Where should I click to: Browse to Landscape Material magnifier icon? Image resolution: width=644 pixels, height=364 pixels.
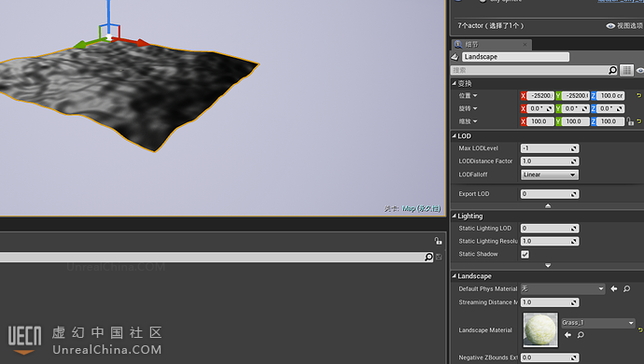[581, 335]
